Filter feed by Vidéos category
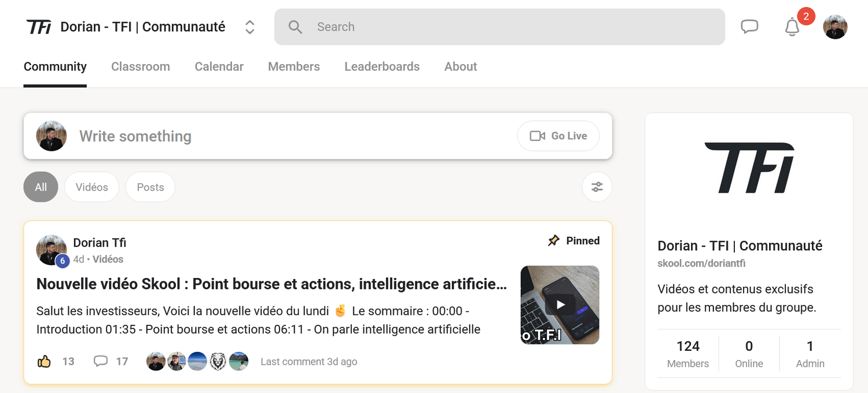 point(91,187)
